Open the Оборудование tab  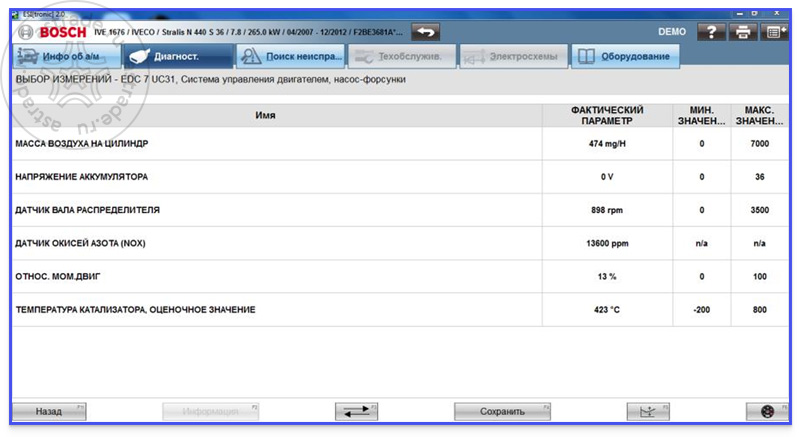[x=625, y=56]
